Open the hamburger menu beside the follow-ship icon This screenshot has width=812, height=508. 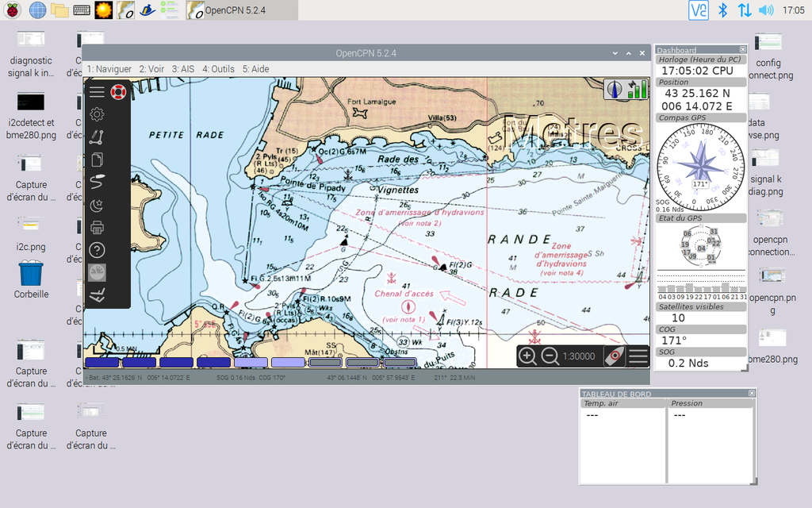click(x=638, y=356)
